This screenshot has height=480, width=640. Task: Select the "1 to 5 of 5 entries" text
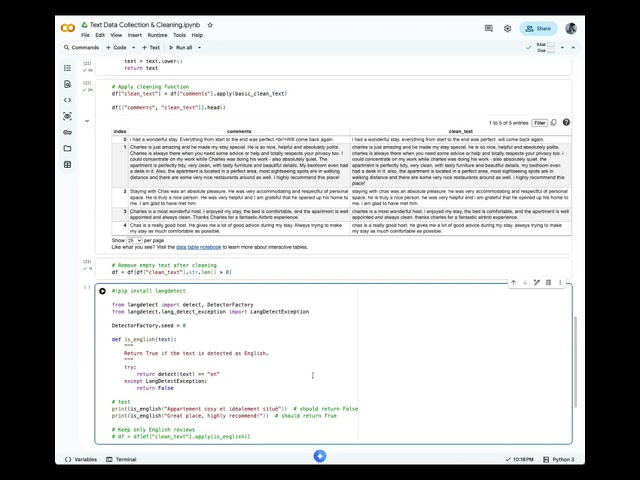click(x=509, y=123)
